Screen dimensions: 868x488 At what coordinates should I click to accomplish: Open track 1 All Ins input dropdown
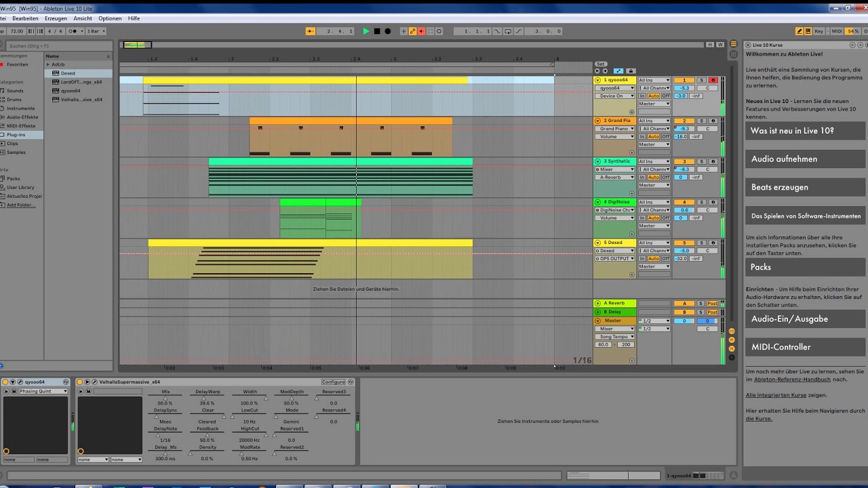coord(654,80)
